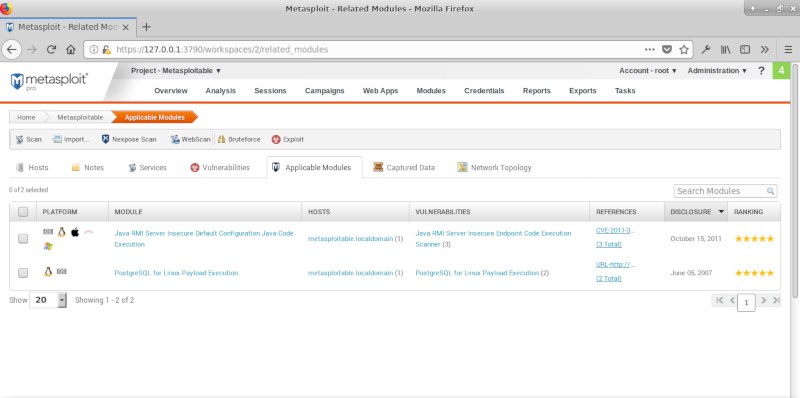This screenshot has height=398, width=800.
Task: Open the Bruteforce tool
Action: [x=239, y=139]
